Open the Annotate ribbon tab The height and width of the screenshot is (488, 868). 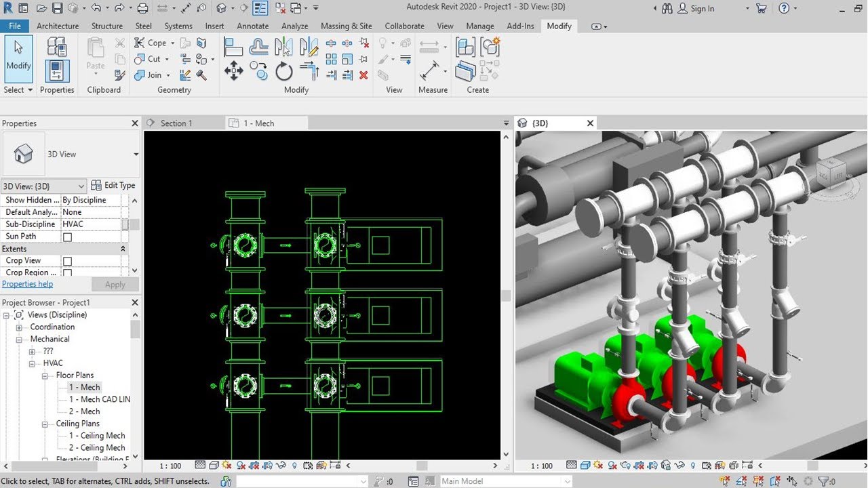[x=253, y=26]
